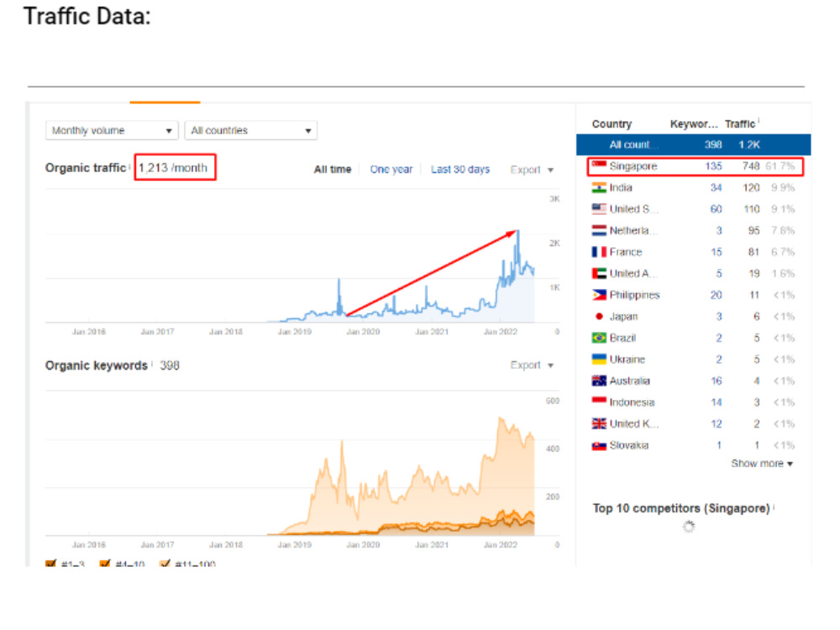This screenshot has width=840, height=630.
Task: Click the Ukraine flag icon
Action: point(599,359)
